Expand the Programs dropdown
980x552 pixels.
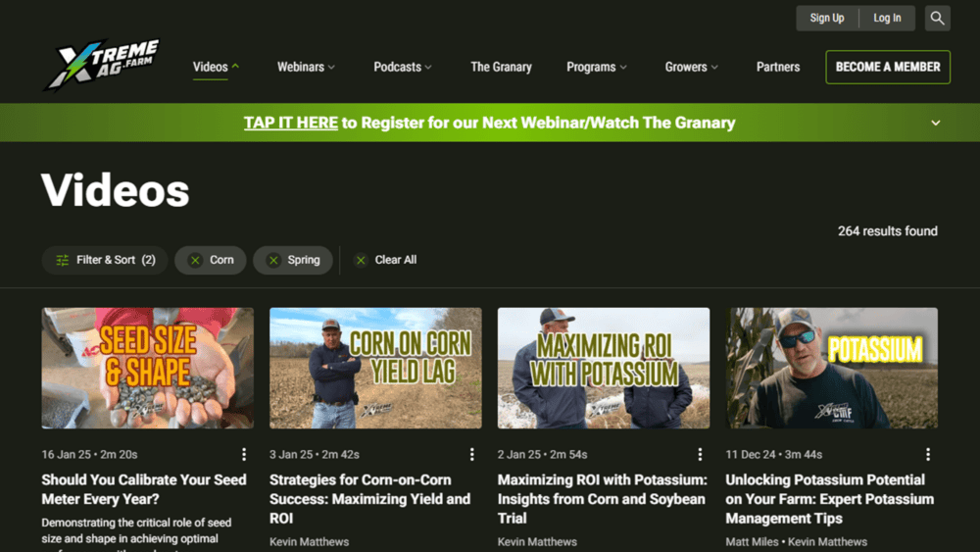pyautogui.click(x=596, y=67)
